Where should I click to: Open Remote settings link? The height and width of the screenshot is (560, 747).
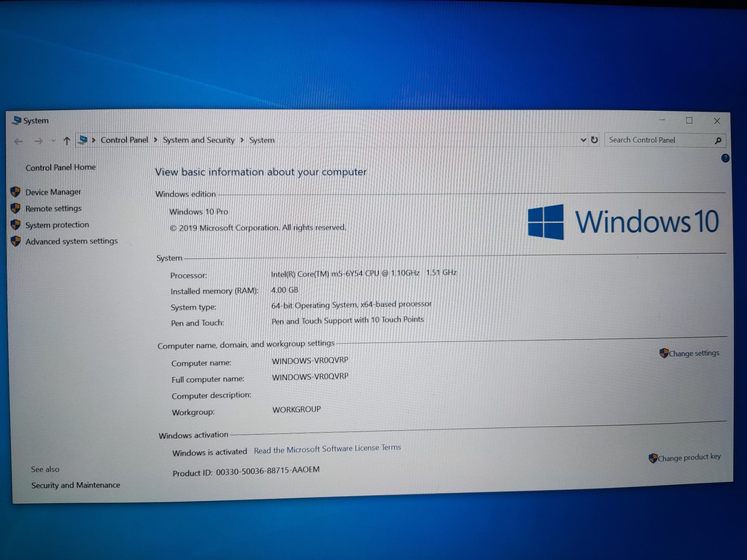pos(53,209)
